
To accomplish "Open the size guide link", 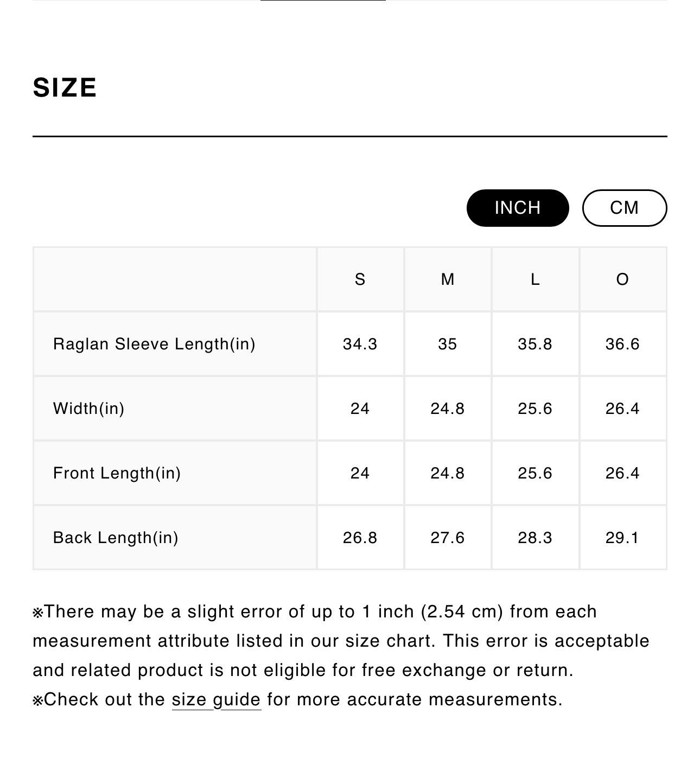I will coord(217,699).
